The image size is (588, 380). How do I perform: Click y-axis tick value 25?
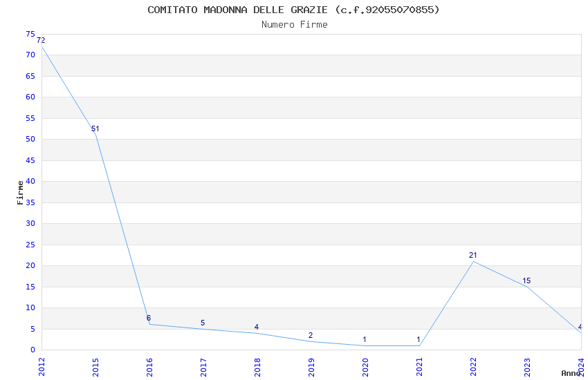point(30,245)
